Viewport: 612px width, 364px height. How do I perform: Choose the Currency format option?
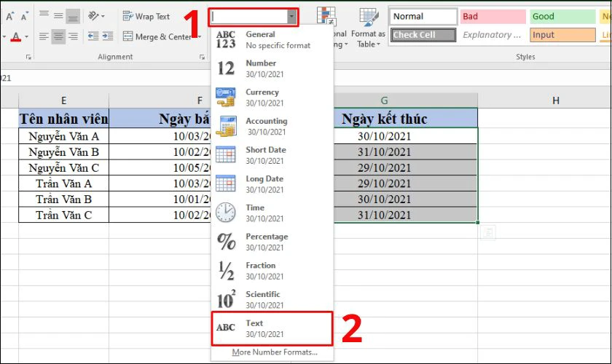click(x=272, y=98)
